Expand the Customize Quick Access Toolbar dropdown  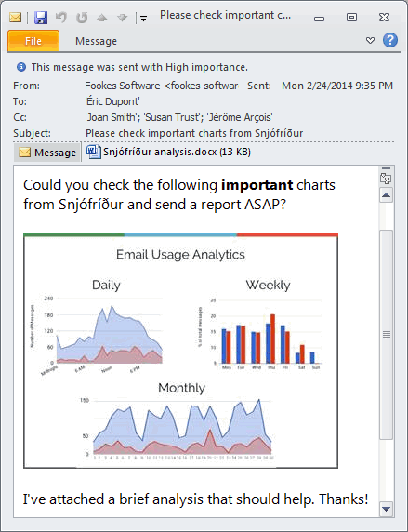143,19
